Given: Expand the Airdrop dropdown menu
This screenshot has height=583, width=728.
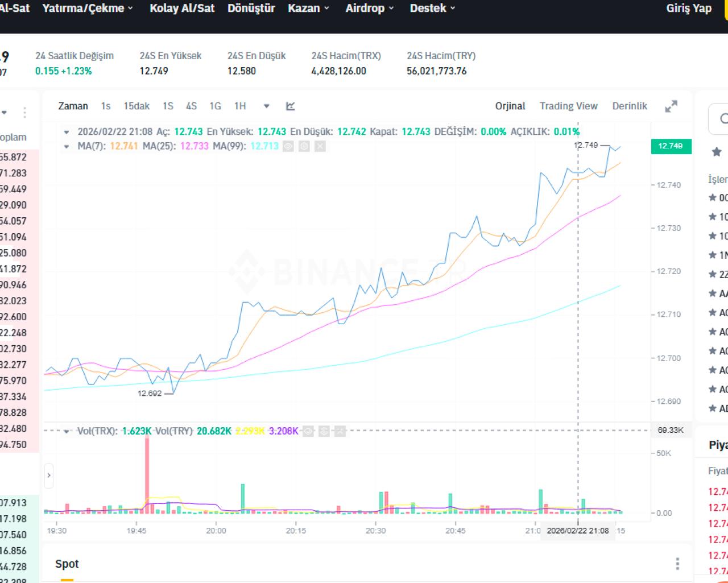Looking at the screenshot, I should click(x=370, y=8).
